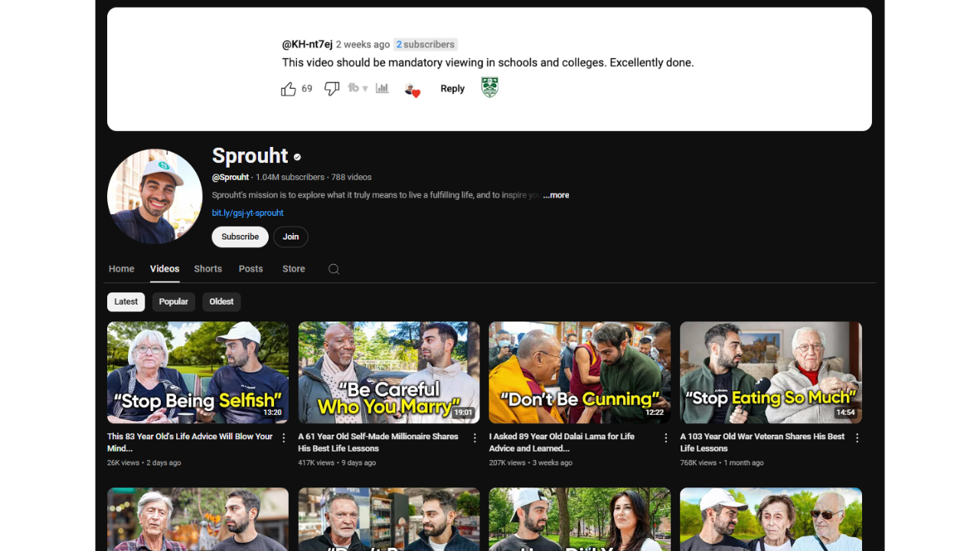Open title 'This 83 Year Old's Life Advice'
Screen dimensions: 980x551
190,442
